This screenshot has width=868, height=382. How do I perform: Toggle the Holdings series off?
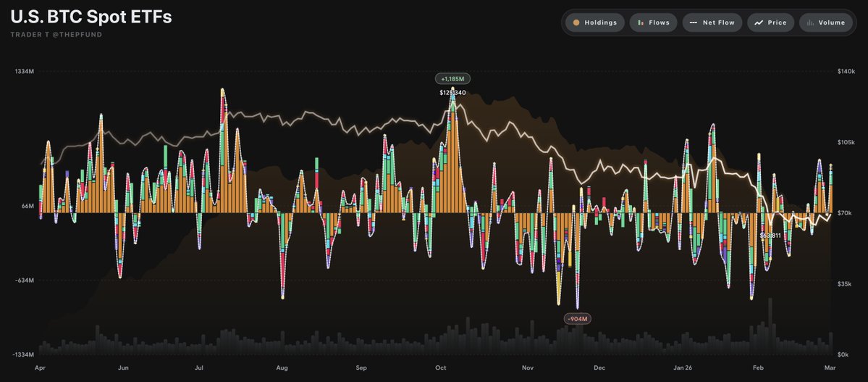point(600,22)
